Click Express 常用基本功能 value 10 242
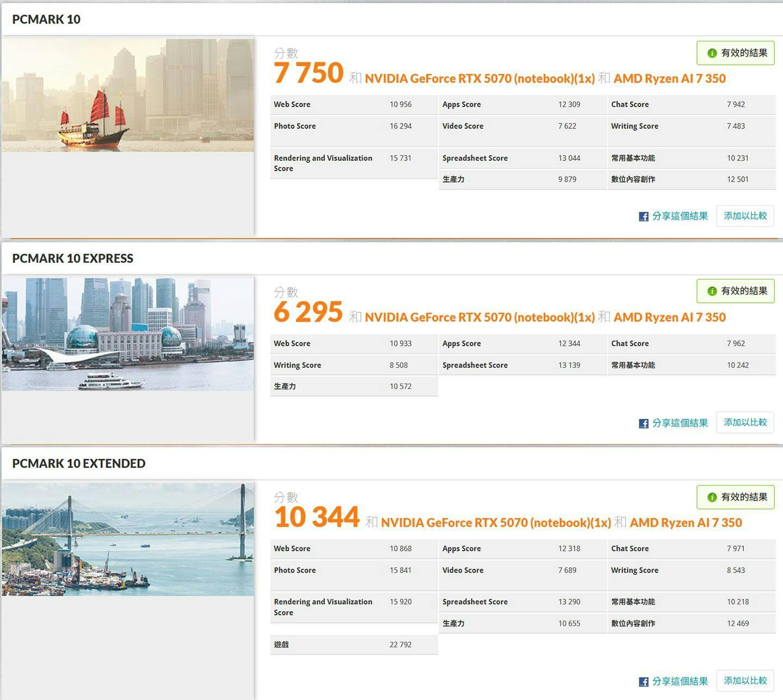This screenshot has height=700, width=783. click(x=738, y=366)
